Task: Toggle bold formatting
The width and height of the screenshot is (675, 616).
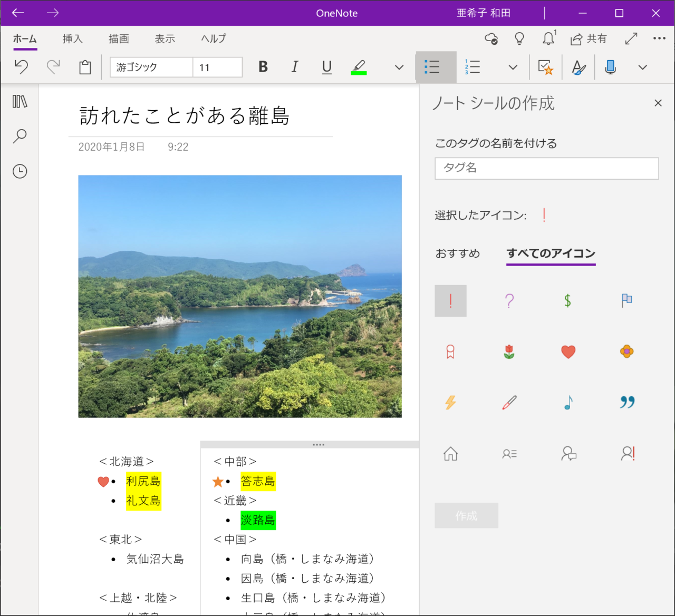Action: pos(263,67)
